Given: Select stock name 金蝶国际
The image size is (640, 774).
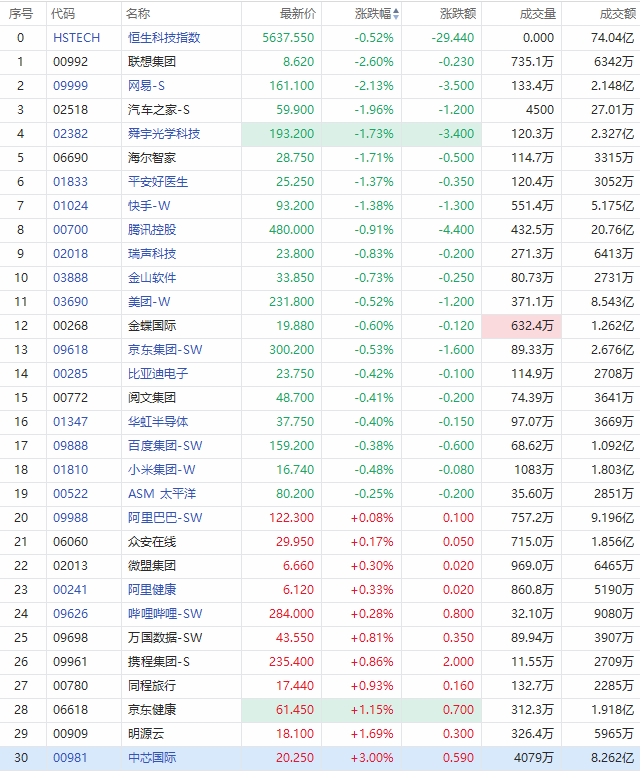Looking at the screenshot, I should pyautogui.click(x=152, y=326).
